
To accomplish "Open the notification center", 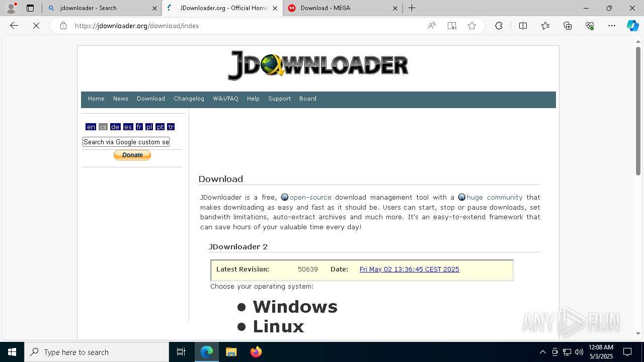I will click(x=627, y=352).
